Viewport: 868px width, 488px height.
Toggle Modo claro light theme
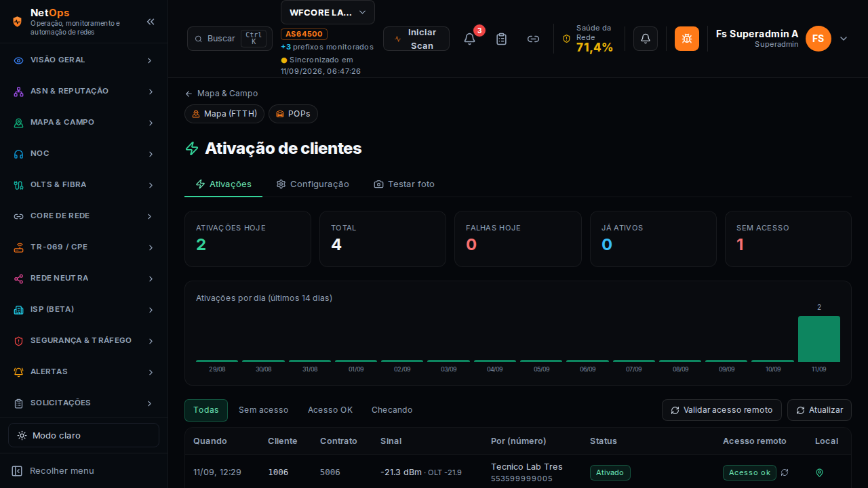[83, 435]
